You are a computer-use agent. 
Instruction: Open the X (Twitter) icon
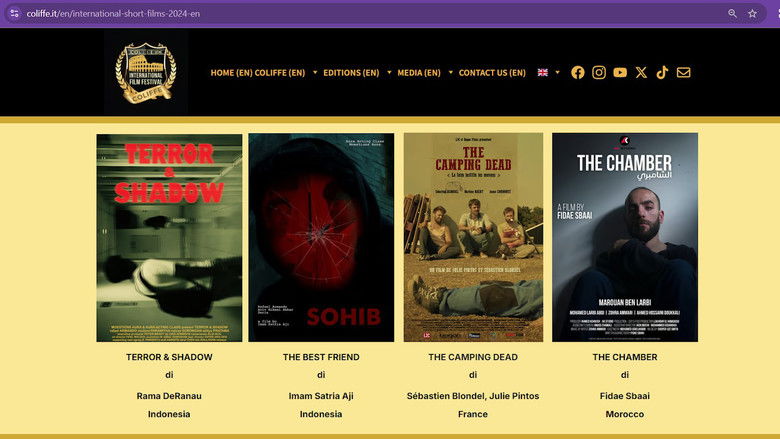click(x=641, y=72)
